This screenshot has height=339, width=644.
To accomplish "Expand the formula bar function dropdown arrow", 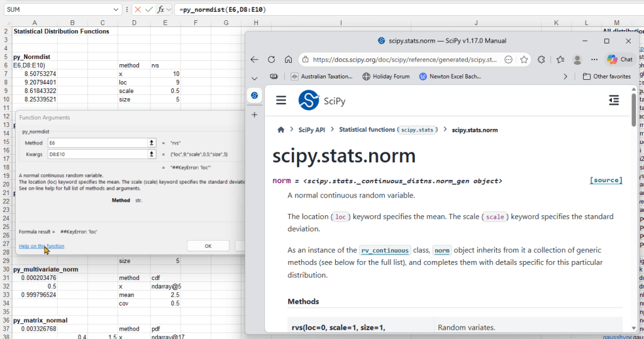I will (169, 9).
